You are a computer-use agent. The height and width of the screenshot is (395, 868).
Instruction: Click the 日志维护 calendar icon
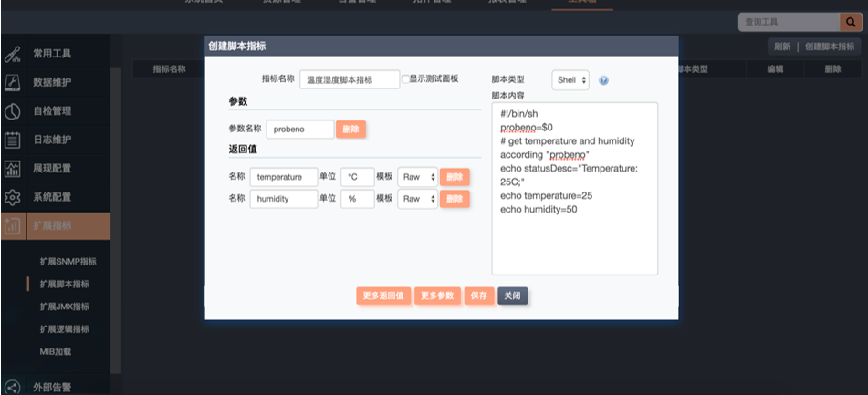(x=13, y=140)
